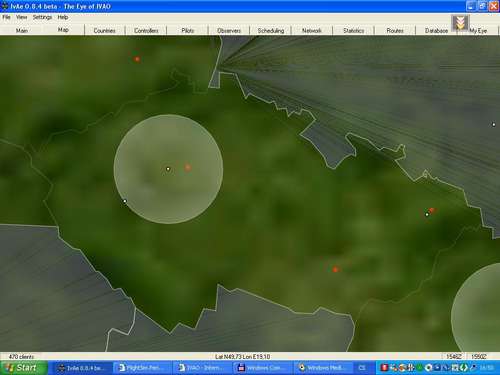The width and height of the screenshot is (500, 375).
Task: Switch to the My Eye tab
Action: (x=478, y=31)
